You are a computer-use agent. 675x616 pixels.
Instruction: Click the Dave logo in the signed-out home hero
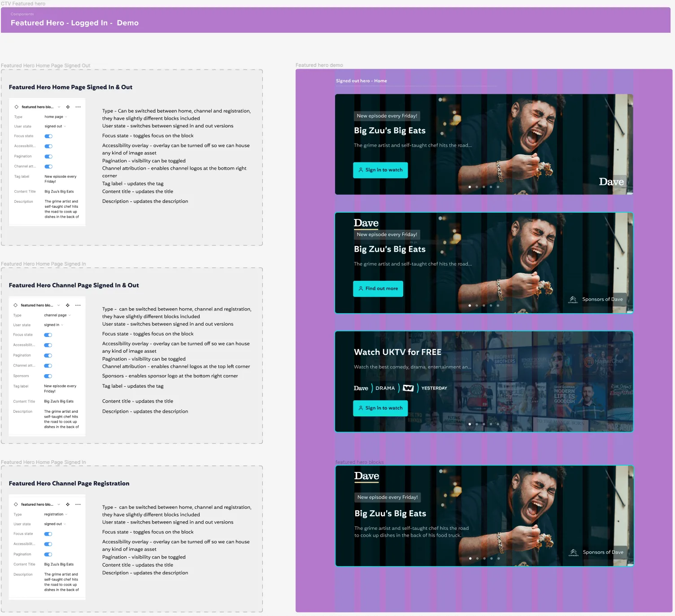pyautogui.click(x=611, y=182)
